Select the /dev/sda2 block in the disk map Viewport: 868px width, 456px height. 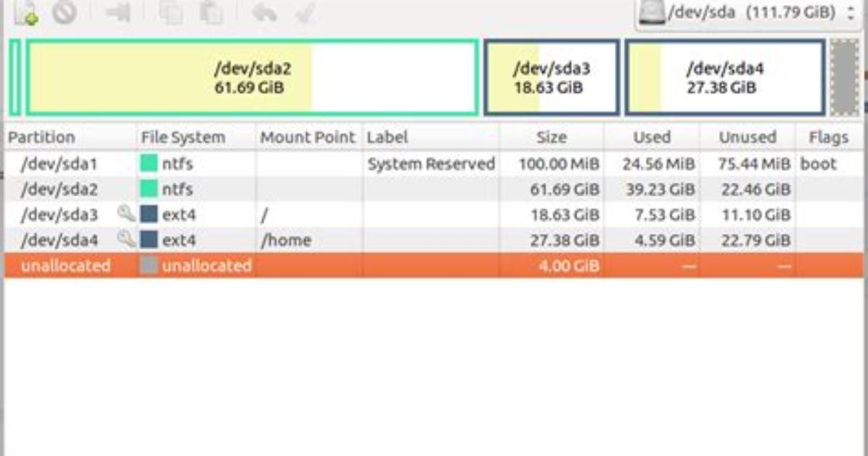[x=253, y=78]
